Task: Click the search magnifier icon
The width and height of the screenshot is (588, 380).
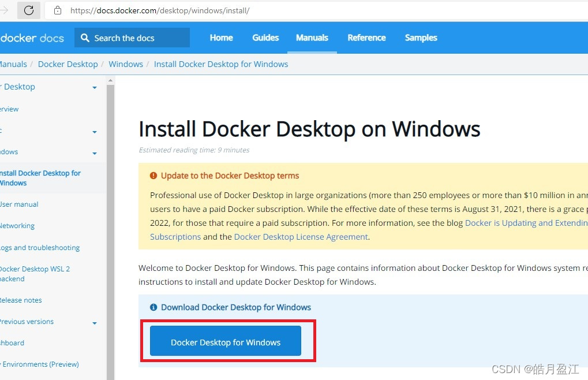Action: [85, 38]
